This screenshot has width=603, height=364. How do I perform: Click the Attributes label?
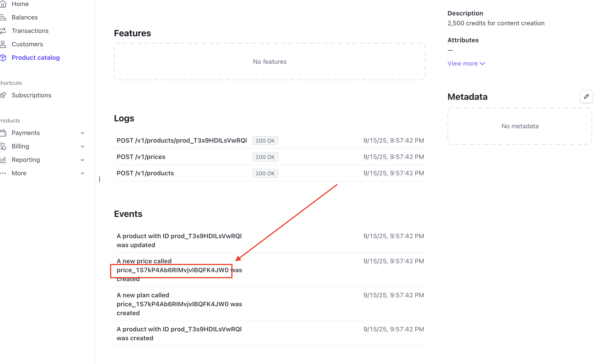(x=463, y=40)
